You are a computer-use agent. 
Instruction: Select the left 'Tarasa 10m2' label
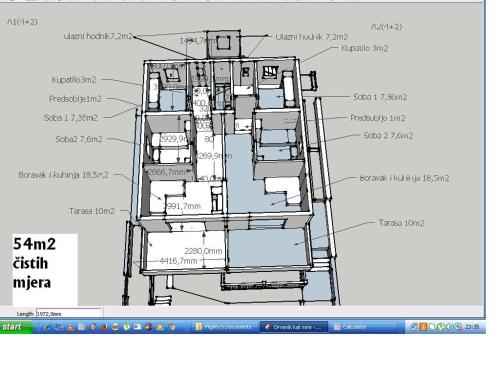click(x=92, y=211)
